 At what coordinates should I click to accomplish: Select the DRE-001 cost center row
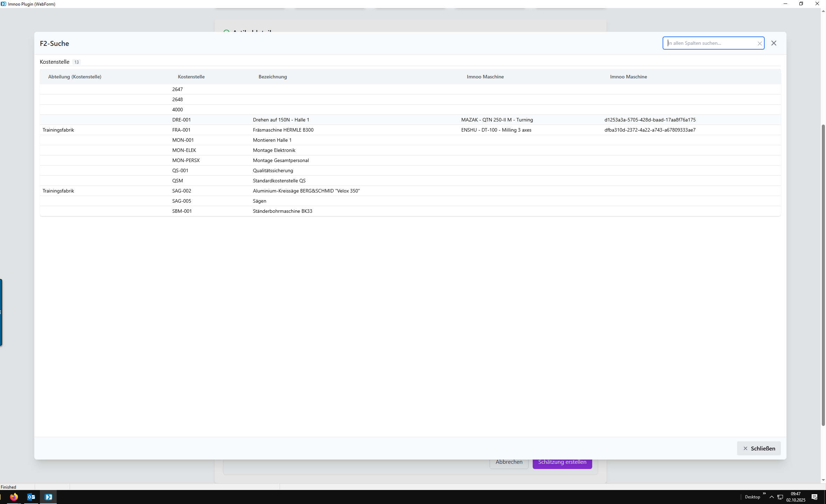click(181, 120)
